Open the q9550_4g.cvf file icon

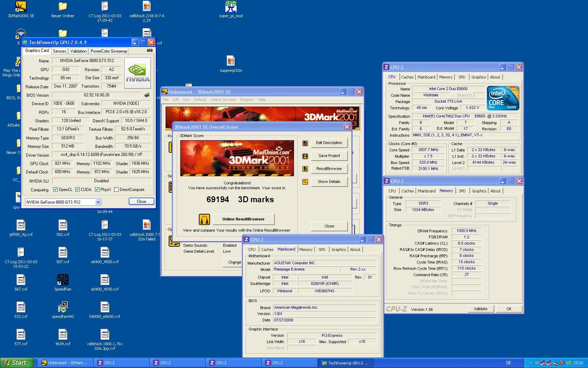pos(21,225)
